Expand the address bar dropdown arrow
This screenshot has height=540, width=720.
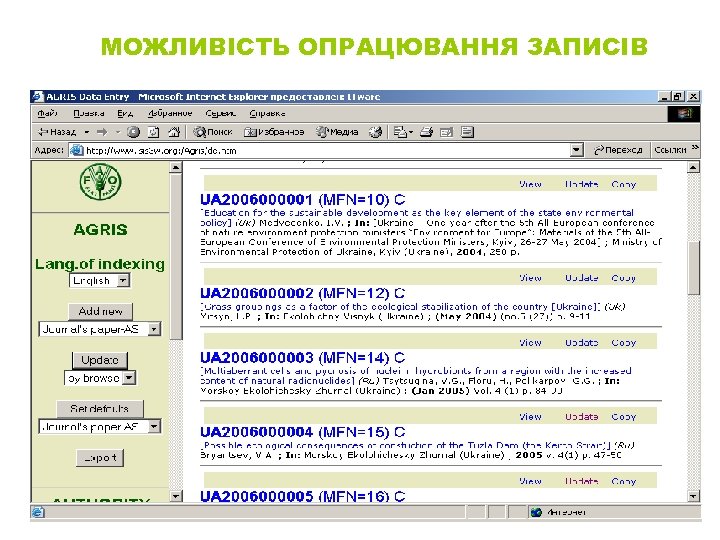tap(577, 150)
